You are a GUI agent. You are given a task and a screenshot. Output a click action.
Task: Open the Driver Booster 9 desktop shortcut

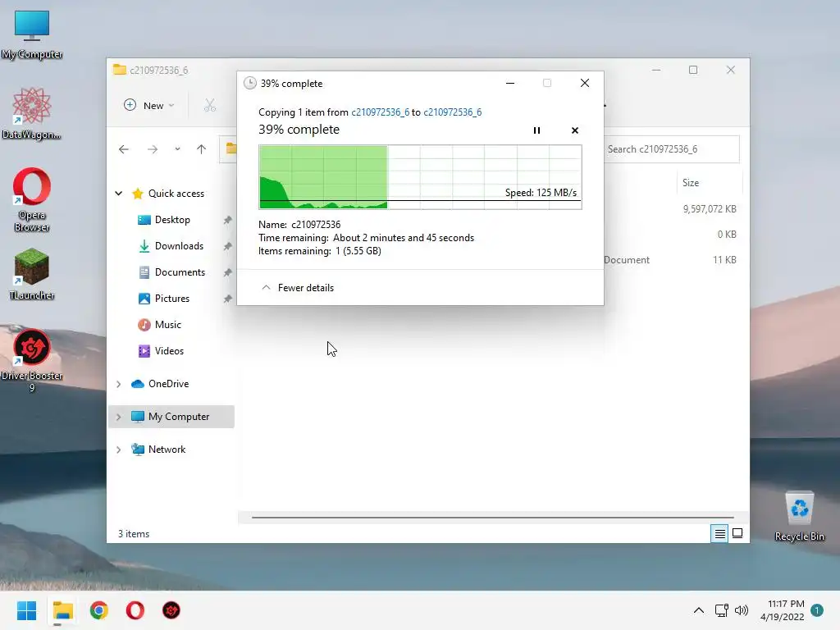pyautogui.click(x=32, y=360)
